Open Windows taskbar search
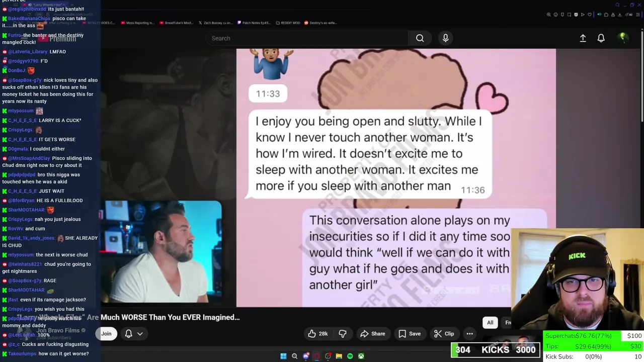644x362 pixels. pos(294,356)
